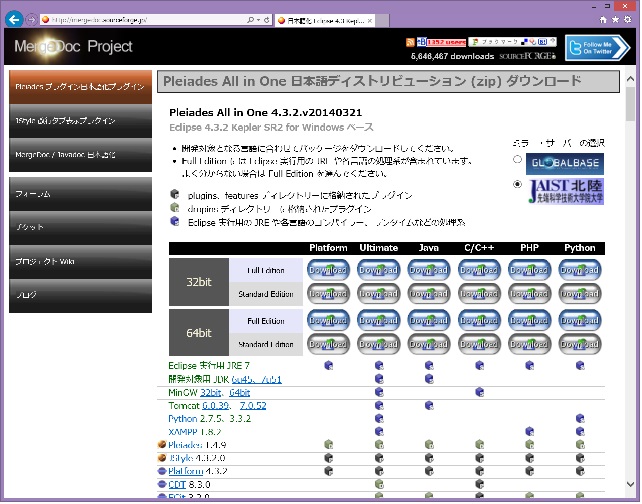Click the orange RSS feed icon
This screenshot has height=504, width=642.
point(410,42)
